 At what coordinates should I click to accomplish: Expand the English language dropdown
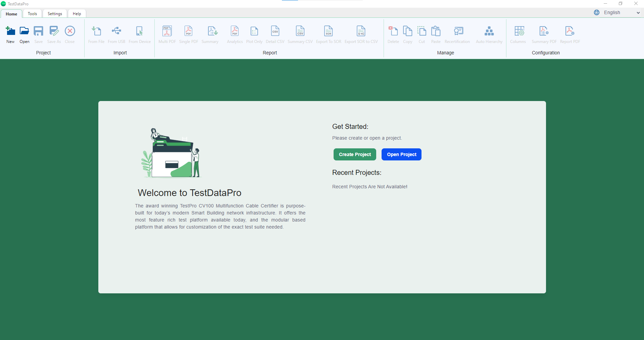coord(622,12)
